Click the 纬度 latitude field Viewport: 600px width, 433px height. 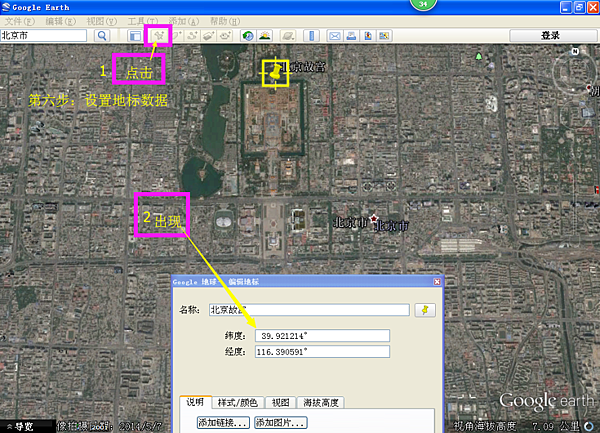[x=322, y=335]
